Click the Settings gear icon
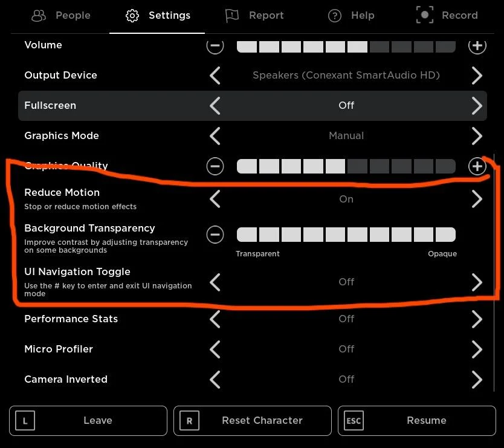Screen dimensions: 504x448 [132, 16]
